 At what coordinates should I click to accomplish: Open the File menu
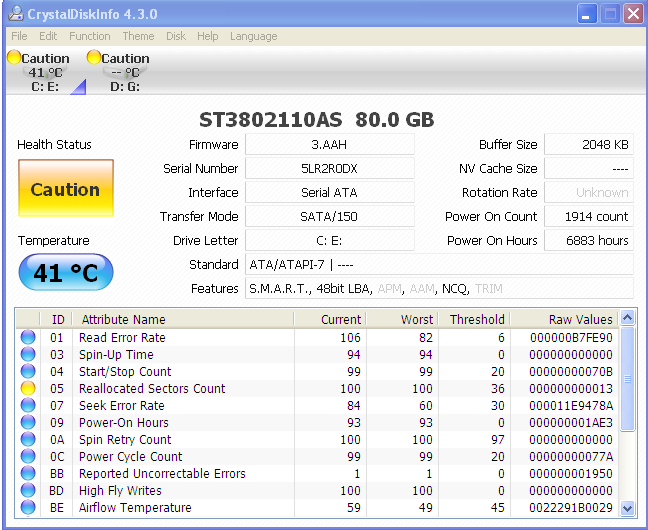pyautogui.click(x=19, y=36)
